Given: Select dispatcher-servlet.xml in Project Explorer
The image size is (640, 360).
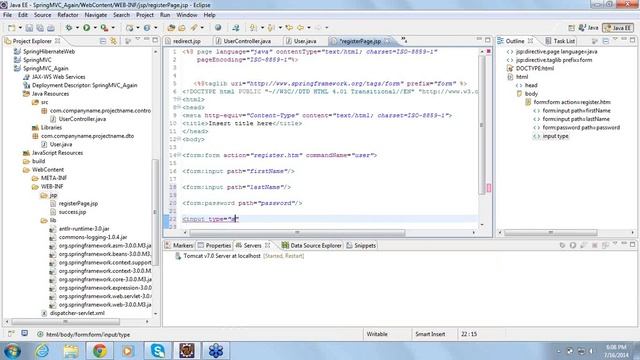Looking at the screenshot, I should [x=77, y=313].
